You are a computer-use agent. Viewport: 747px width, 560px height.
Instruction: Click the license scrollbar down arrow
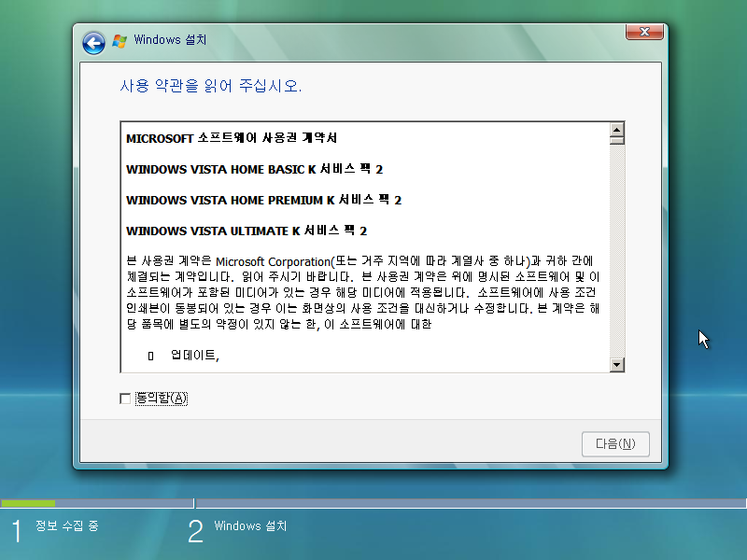617,365
